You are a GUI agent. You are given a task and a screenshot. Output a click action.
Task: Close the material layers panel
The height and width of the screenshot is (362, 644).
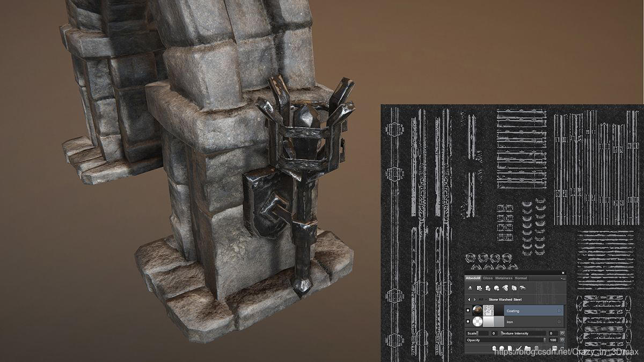click(x=563, y=273)
